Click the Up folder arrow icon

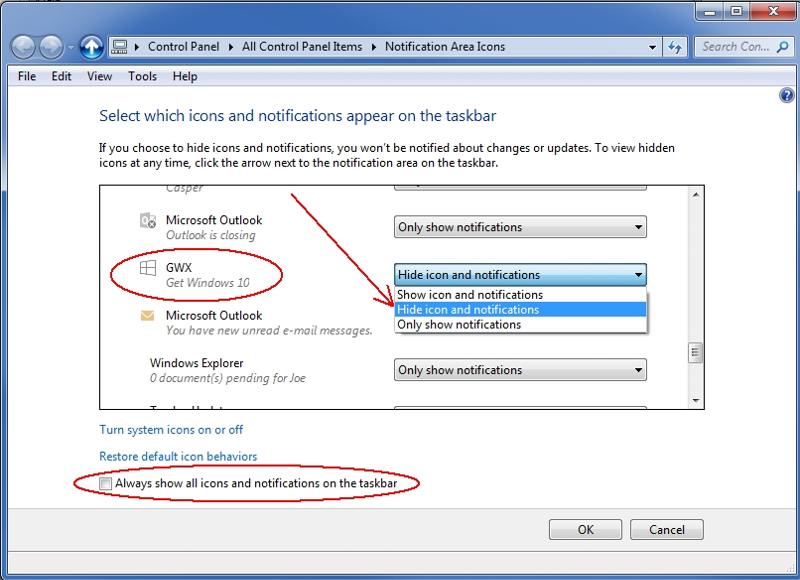[91, 47]
